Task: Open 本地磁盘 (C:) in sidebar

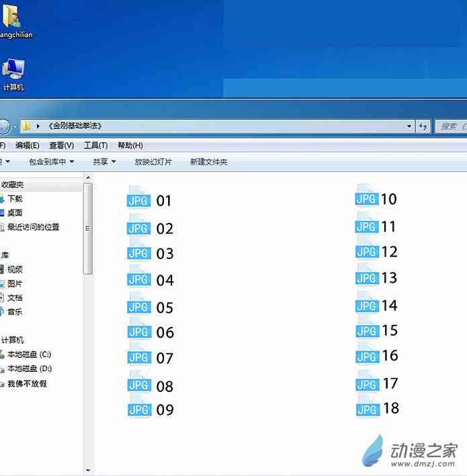Action: (29, 354)
